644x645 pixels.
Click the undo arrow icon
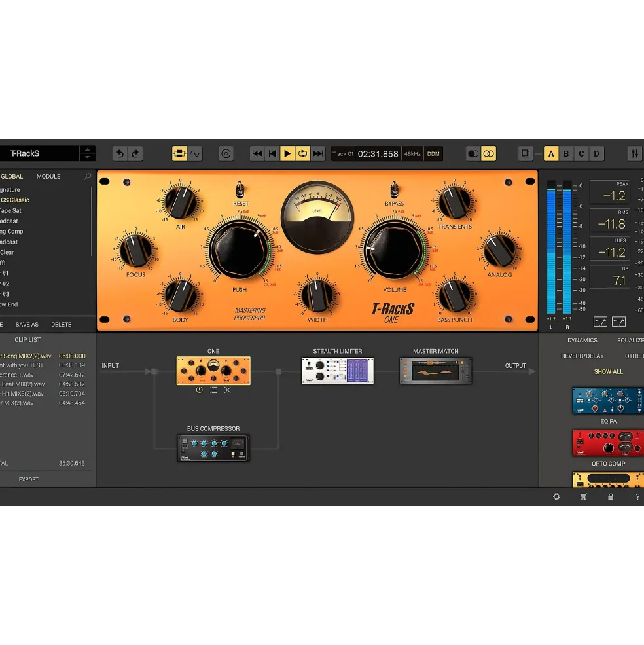pos(120,154)
